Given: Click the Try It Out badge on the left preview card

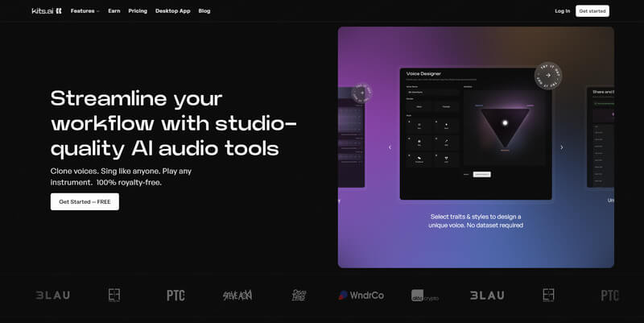Looking at the screenshot, I should 361,93.
